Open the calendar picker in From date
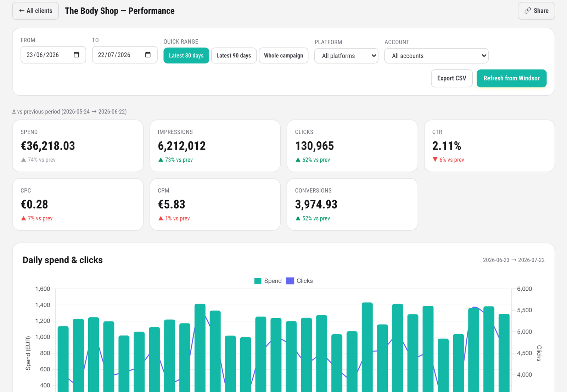Screen dimensions: 567x392 (76, 55)
